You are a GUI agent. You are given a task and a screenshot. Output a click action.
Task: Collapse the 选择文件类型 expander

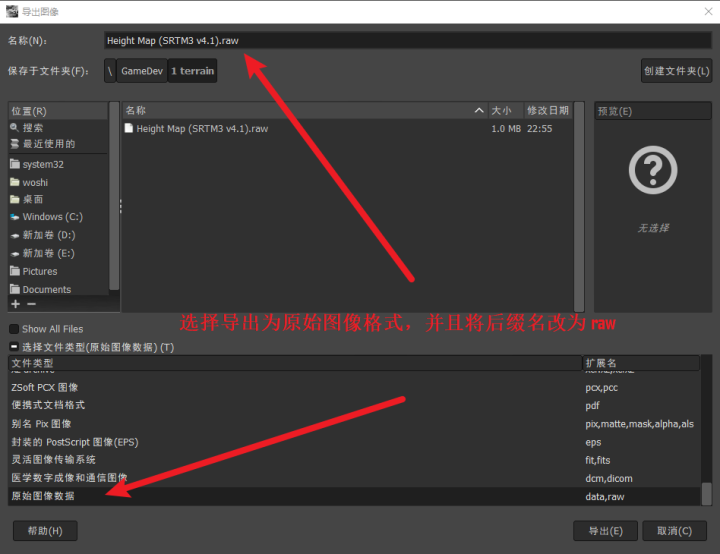tap(14, 346)
